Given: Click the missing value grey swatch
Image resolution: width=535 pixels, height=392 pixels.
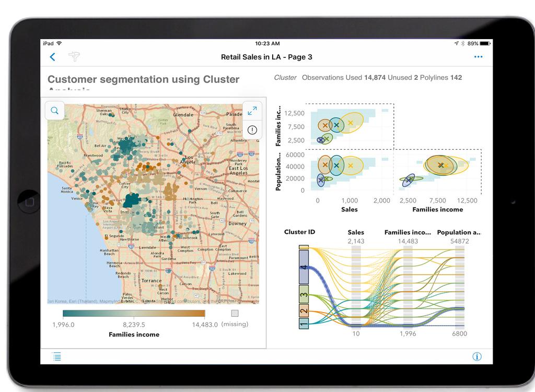Looking at the screenshot, I should click(x=235, y=313).
